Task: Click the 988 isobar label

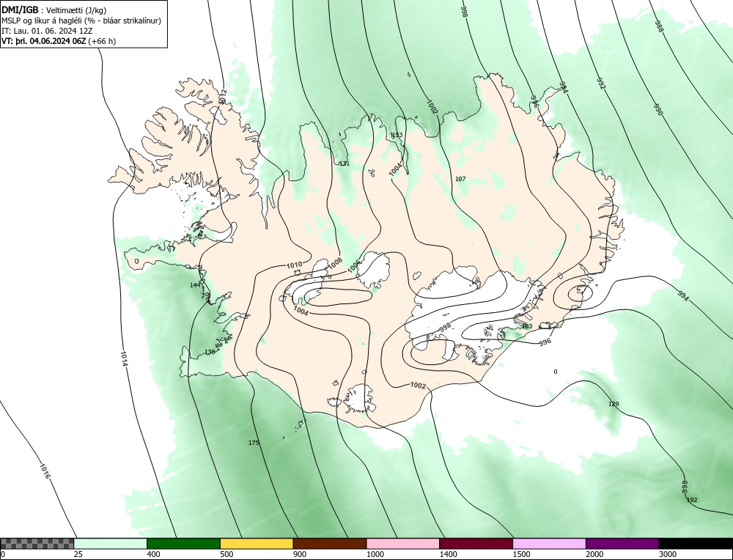Action: point(659,26)
